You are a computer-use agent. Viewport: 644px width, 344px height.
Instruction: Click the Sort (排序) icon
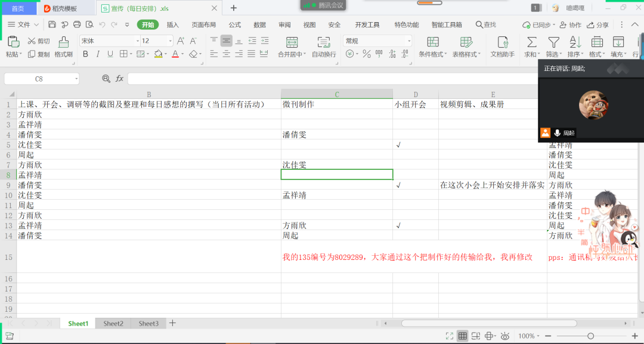[x=575, y=42]
